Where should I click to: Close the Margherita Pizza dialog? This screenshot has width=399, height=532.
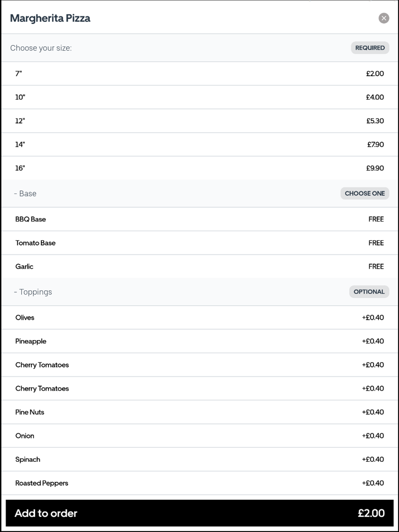point(383,18)
